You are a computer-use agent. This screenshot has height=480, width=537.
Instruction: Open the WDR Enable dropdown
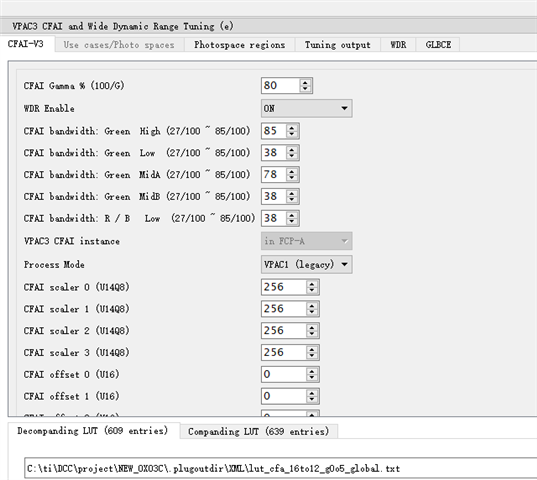pyautogui.click(x=307, y=109)
